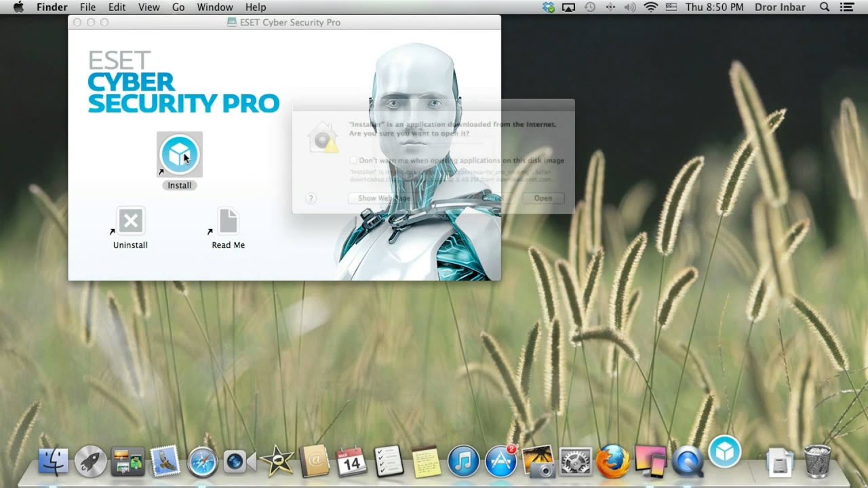This screenshot has height=488, width=868.
Task: Open the Read Me document
Action: (229, 221)
